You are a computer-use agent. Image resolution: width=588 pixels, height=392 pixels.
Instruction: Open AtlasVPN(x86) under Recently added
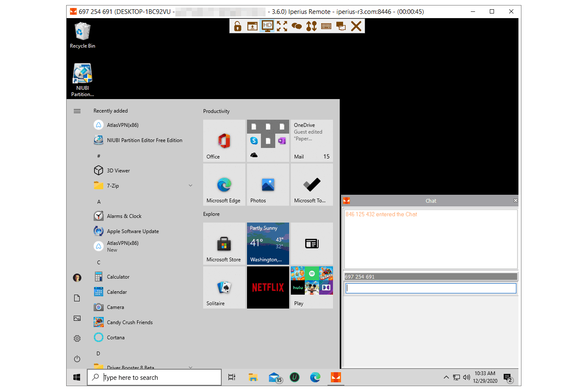[143, 125]
